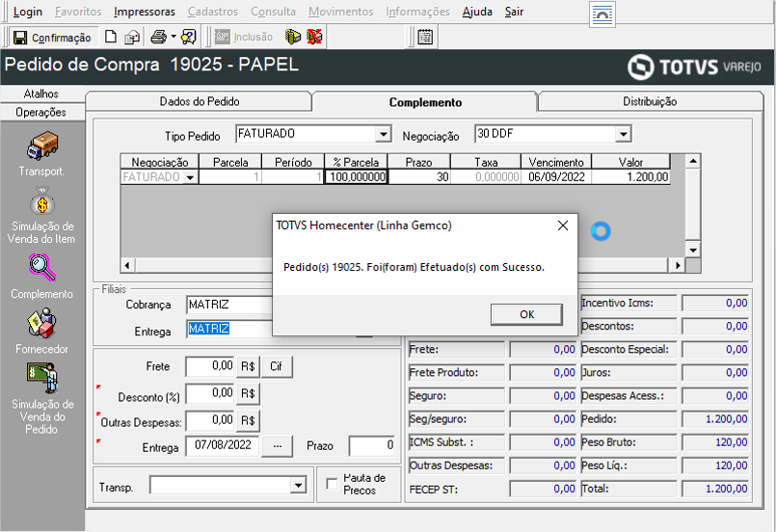Screen dimensions: 776x532
Task: Open the Ajuda menu
Action: point(477,12)
